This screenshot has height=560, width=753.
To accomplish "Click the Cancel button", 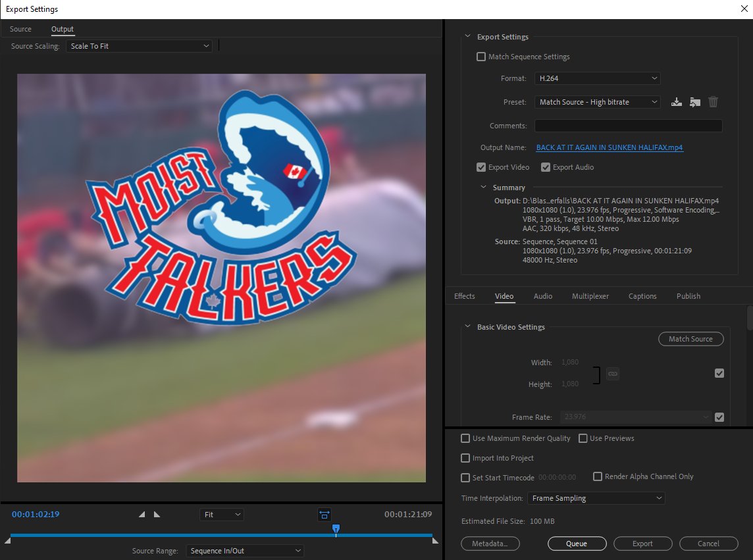I will pyautogui.click(x=708, y=544).
